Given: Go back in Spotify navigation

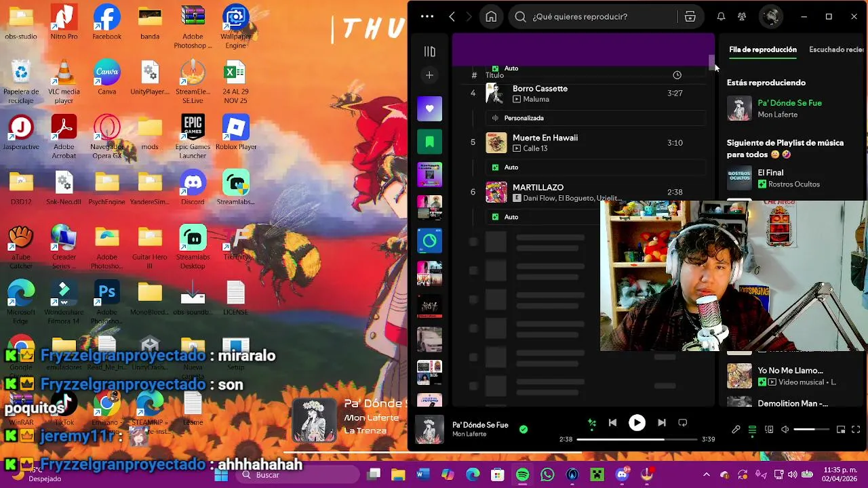Looking at the screenshot, I should [x=452, y=16].
